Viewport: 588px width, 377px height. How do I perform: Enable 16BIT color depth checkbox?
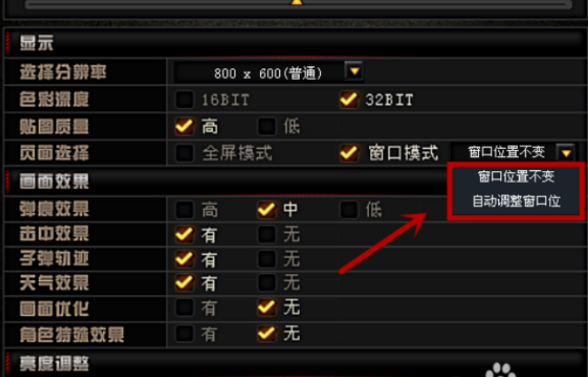[184, 99]
